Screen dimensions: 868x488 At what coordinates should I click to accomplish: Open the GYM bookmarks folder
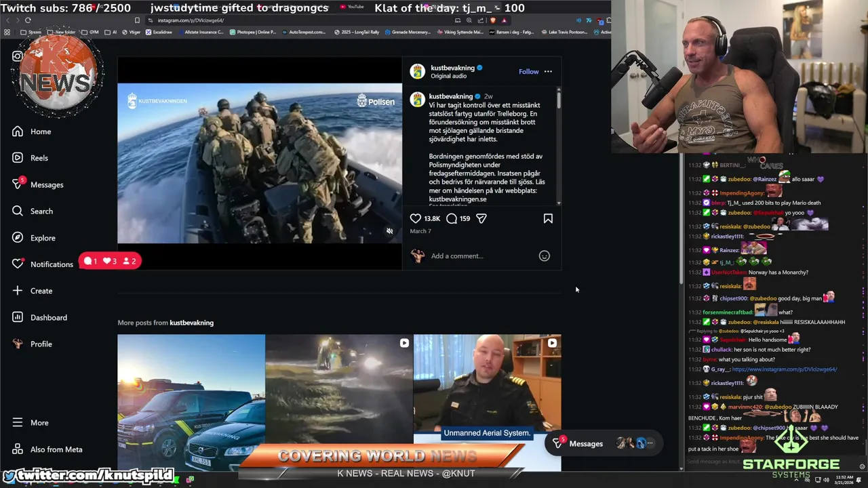coord(90,32)
